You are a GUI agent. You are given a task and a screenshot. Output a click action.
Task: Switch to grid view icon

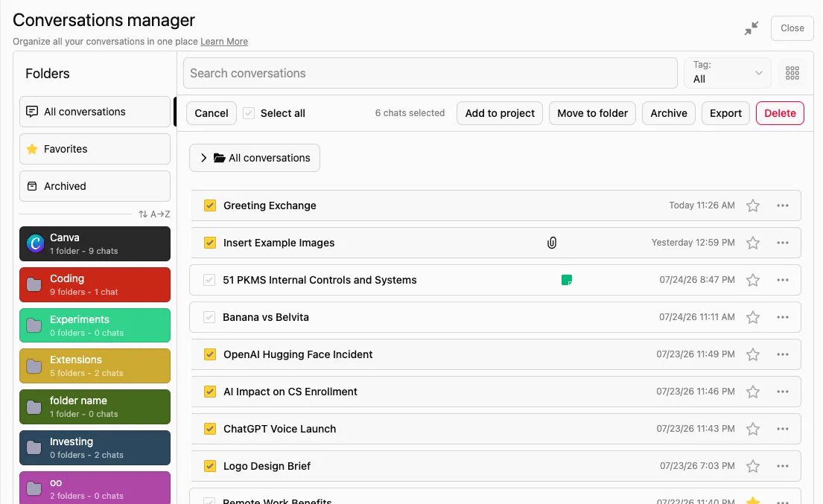point(792,73)
